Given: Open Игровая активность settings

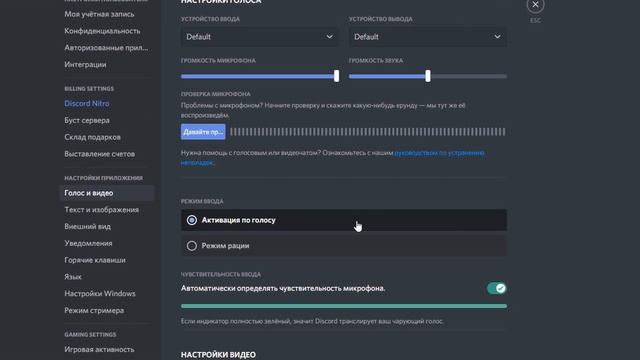Looking at the screenshot, I should pyautogui.click(x=99, y=349).
